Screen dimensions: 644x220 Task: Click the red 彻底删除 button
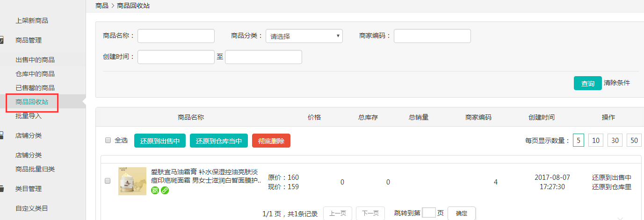271,141
